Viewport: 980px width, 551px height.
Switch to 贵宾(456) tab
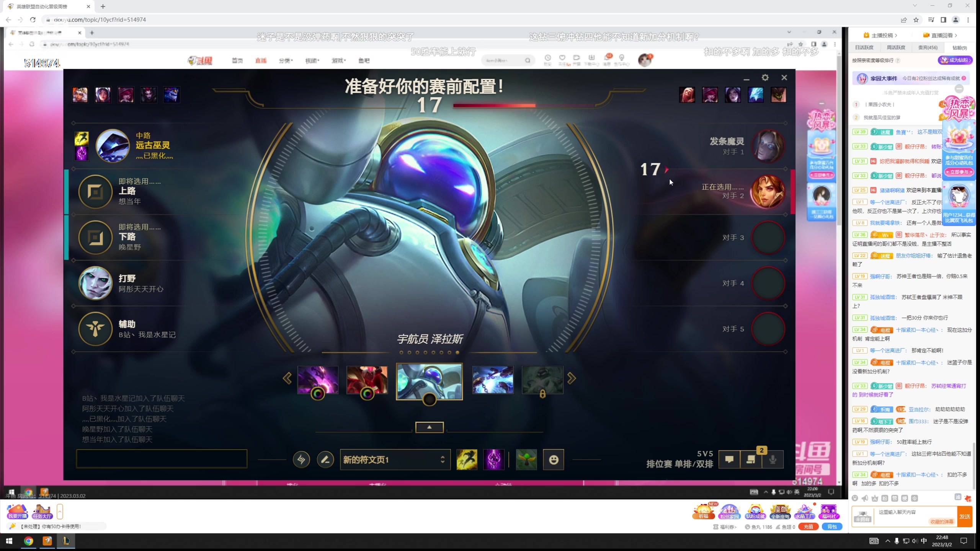(928, 47)
